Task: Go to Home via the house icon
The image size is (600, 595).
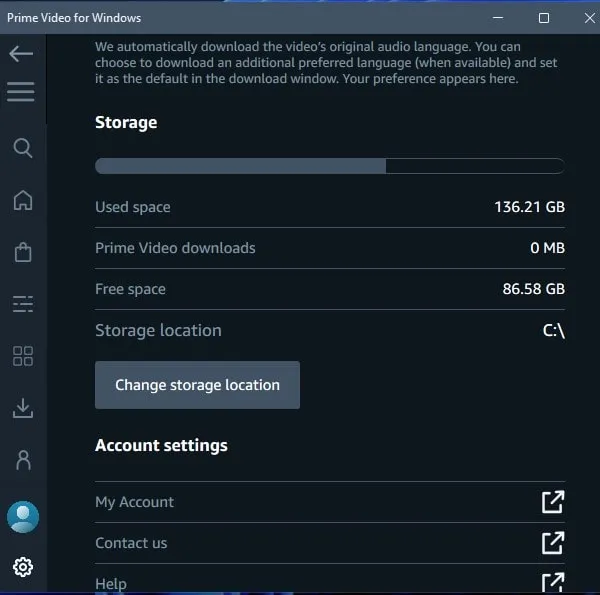Action: [x=23, y=200]
